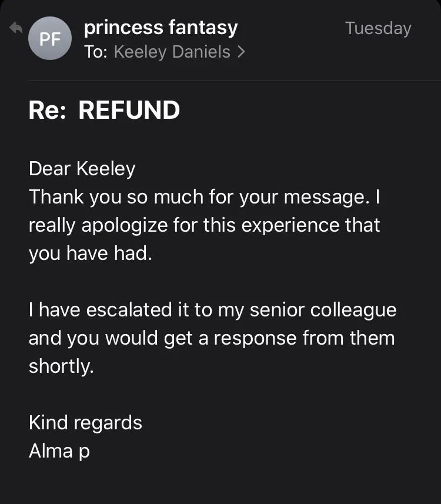Tap the line starting and you would get

[x=212, y=339]
